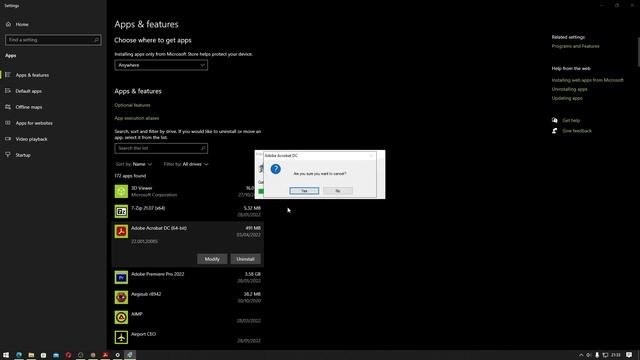Click the Give feedback icon
Screen dimensions: 640x360
click(x=555, y=131)
